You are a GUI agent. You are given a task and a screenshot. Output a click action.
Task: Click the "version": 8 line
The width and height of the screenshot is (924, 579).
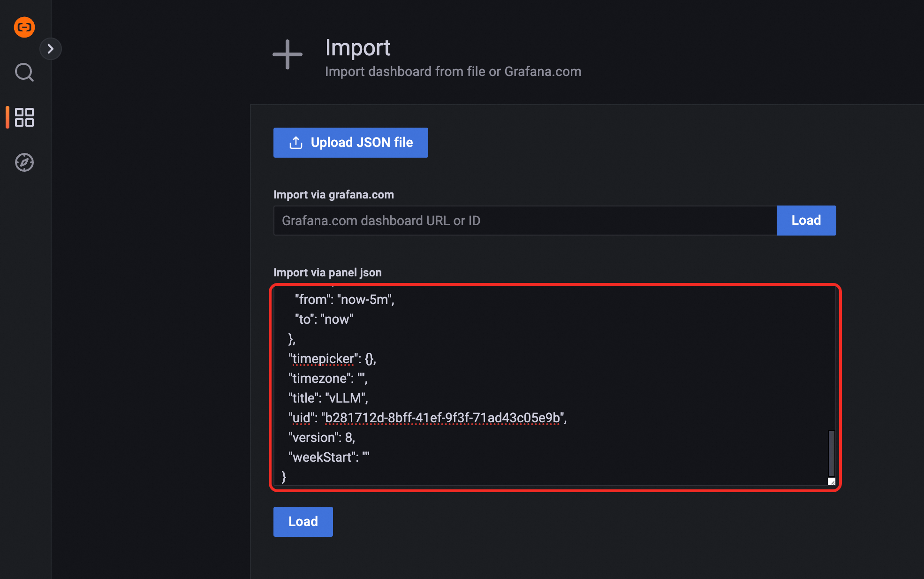pos(322,437)
